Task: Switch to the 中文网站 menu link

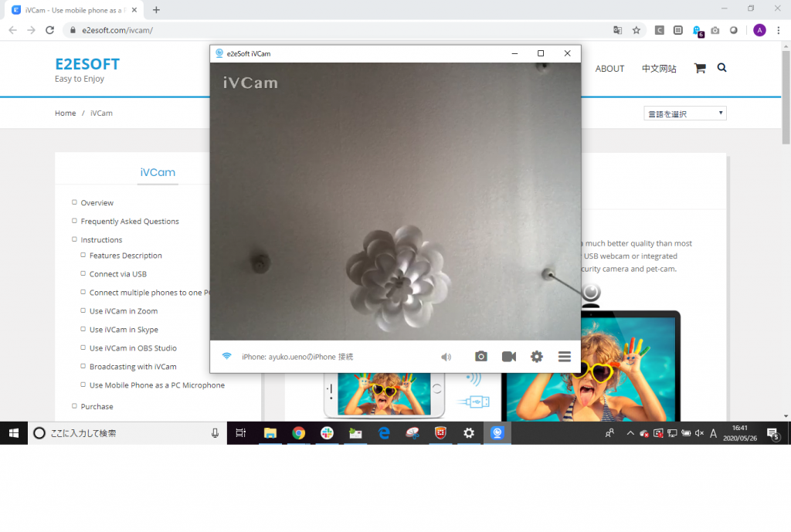Action: 659,69
